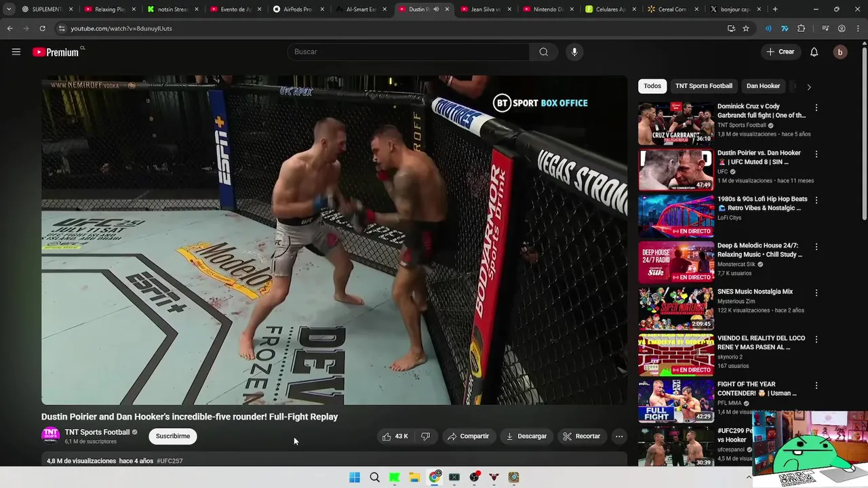Viewport: 868px width, 488px height.
Task: Open TNT Sports Football channel avatar
Action: [51, 436]
